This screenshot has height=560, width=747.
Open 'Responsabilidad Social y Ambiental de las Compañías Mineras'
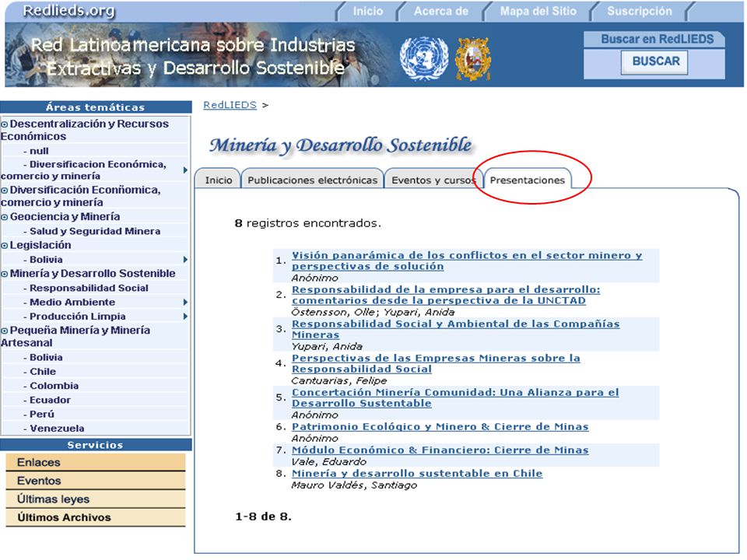point(455,329)
